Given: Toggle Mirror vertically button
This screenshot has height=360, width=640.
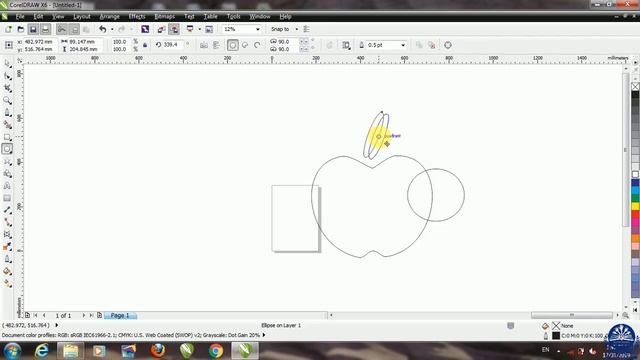Looking at the screenshot, I should 216,45.
